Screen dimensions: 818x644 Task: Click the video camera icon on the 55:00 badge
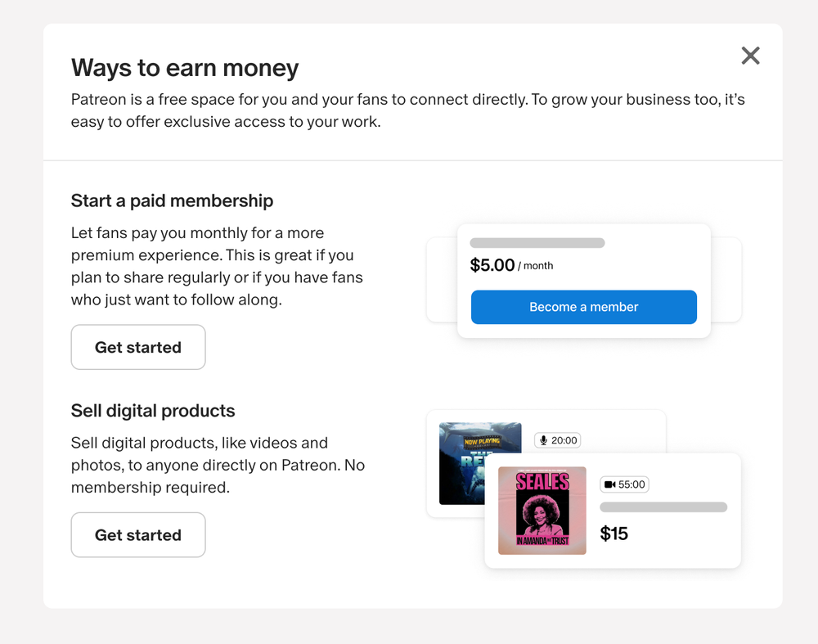609,484
